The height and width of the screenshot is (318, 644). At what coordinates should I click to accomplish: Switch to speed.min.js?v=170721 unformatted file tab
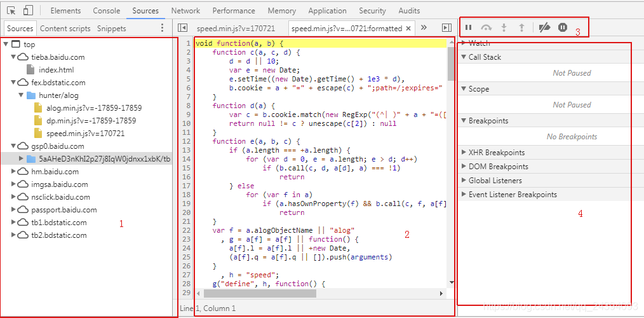tap(236, 29)
